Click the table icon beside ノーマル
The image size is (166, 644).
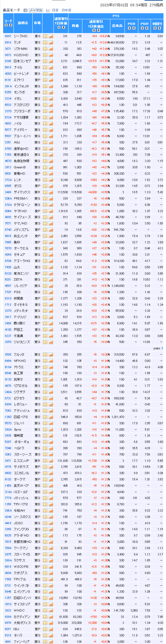[x=25, y=10]
